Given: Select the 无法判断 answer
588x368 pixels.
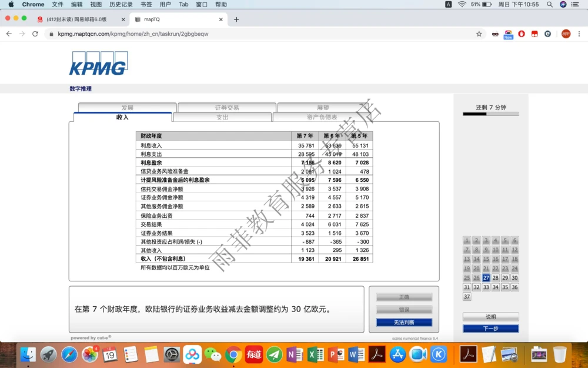Looking at the screenshot, I should 403,322.
